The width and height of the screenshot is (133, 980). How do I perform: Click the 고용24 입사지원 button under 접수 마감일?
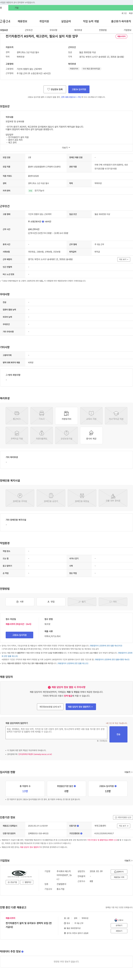(x=19, y=635)
